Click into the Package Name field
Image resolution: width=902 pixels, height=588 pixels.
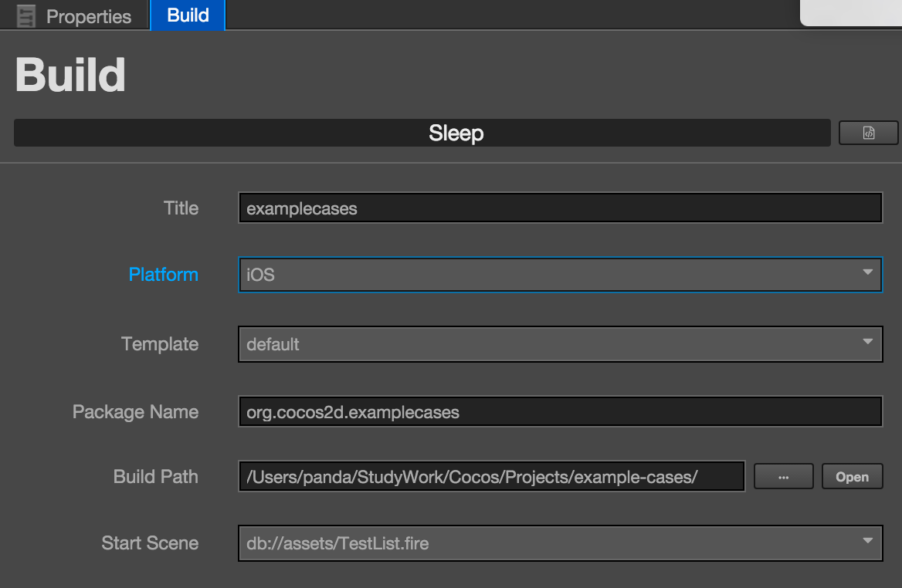coord(560,412)
